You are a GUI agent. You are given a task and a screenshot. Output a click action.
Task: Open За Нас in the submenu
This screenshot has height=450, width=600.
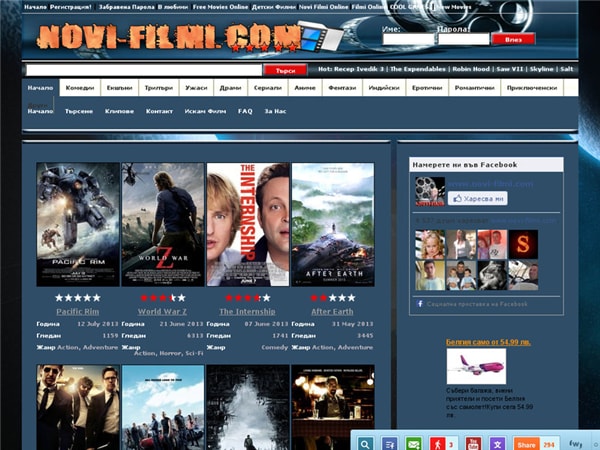(x=275, y=111)
